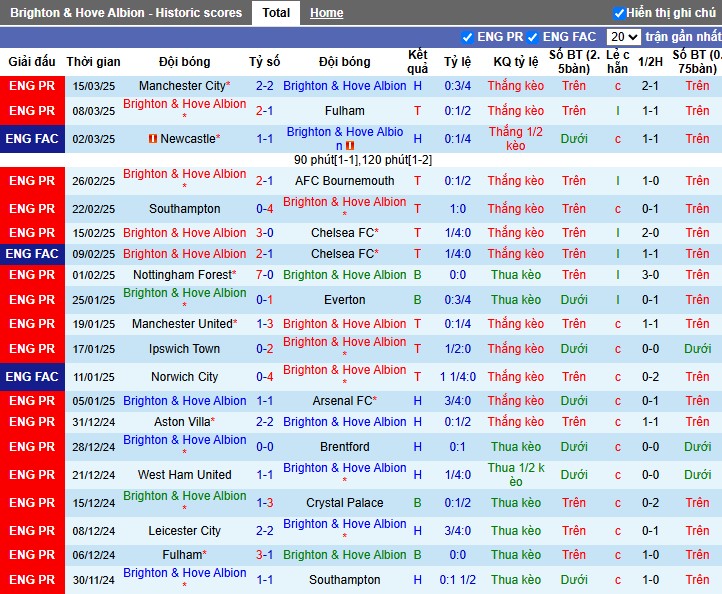Click odds 1 1/4:0 in Norwich row
This screenshot has width=722, height=594.
458,377
